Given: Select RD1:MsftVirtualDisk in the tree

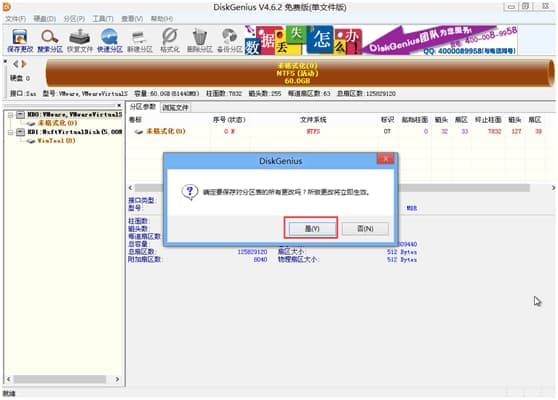Looking at the screenshot, I should [x=75, y=132].
